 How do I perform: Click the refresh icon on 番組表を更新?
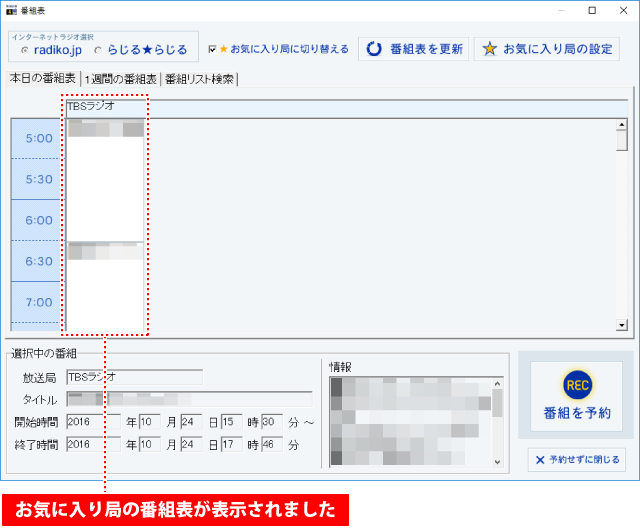373,49
